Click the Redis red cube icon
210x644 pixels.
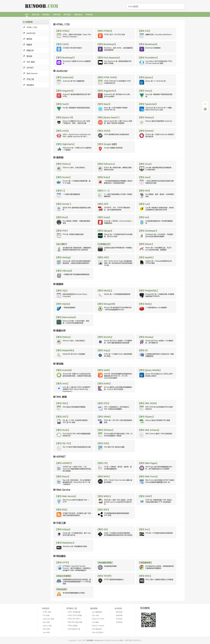coord(142,309)
